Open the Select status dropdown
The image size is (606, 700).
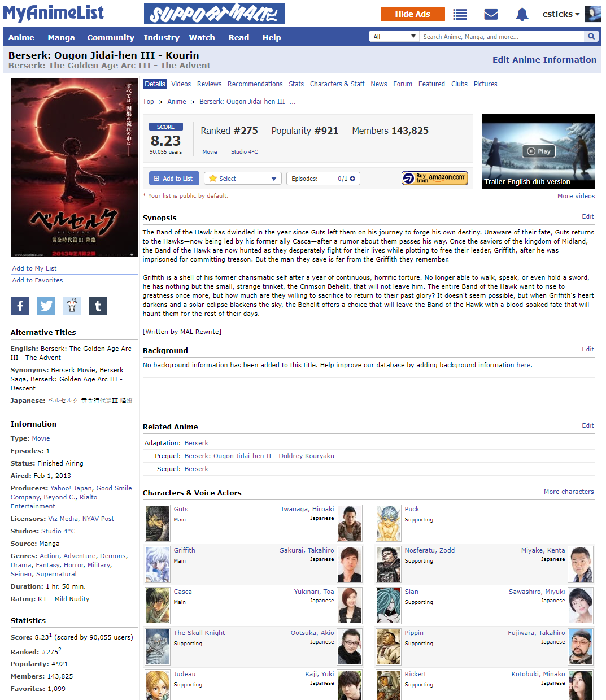point(242,179)
